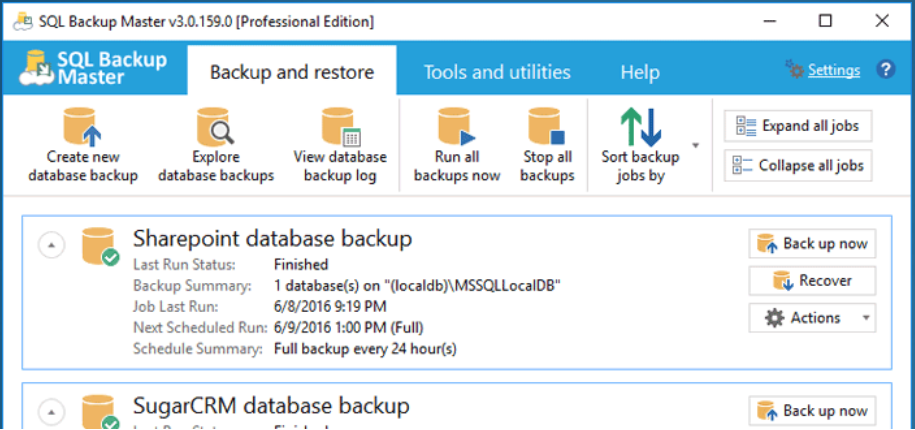The width and height of the screenshot is (915, 430).
Task: Click Expand all jobs button
Action: tap(798, 126)
